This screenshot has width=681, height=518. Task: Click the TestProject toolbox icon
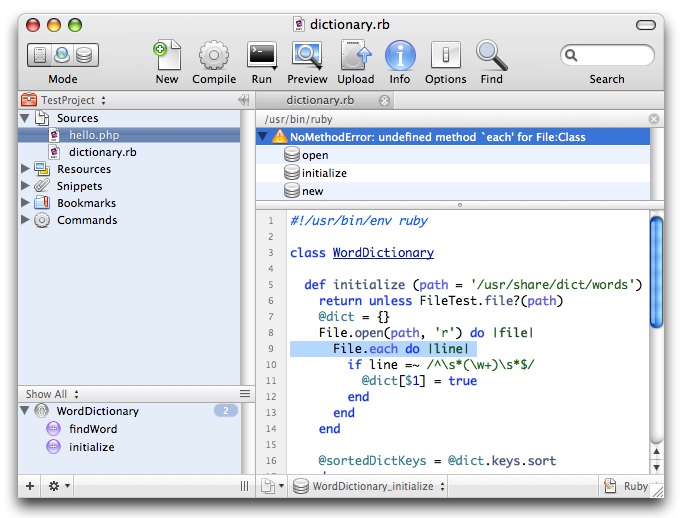pos(29,100)
